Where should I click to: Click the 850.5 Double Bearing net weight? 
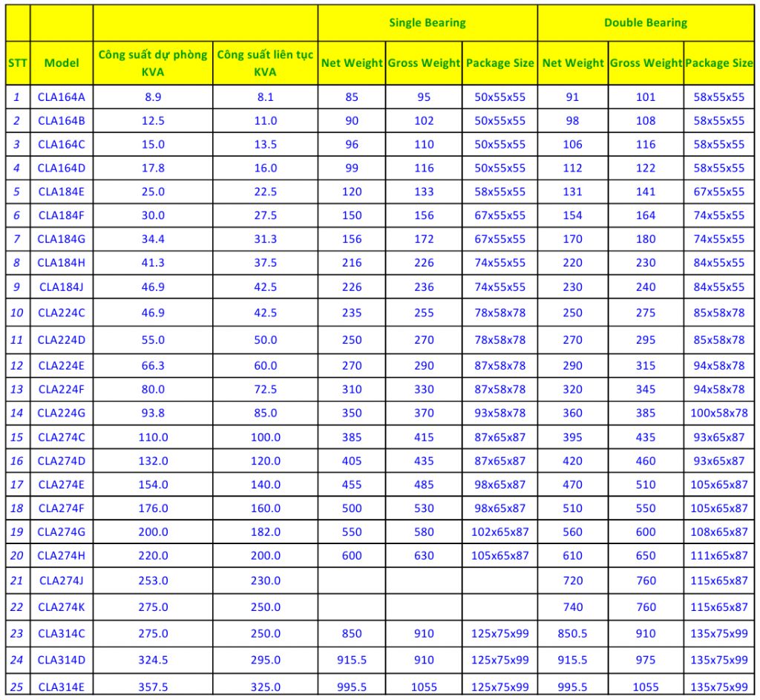[572, 633]
